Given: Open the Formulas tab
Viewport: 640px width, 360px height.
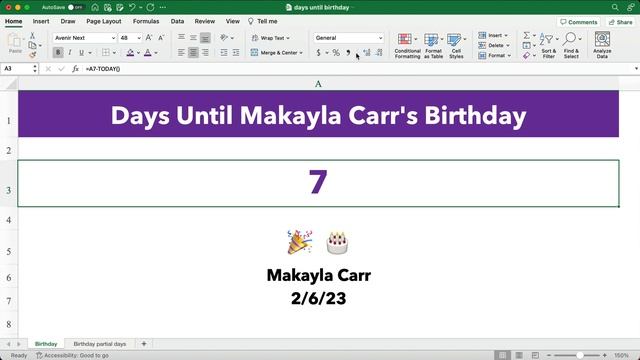Looking at the screenshot, I should pyautogui.click(x=146, y=21).
